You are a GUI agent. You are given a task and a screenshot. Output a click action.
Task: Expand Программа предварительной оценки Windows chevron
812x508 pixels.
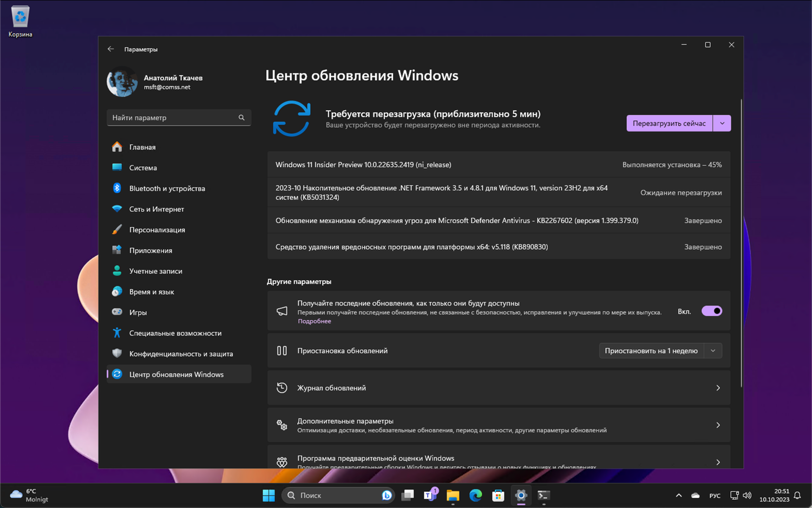pyautogui.click(x=718, y=462)
